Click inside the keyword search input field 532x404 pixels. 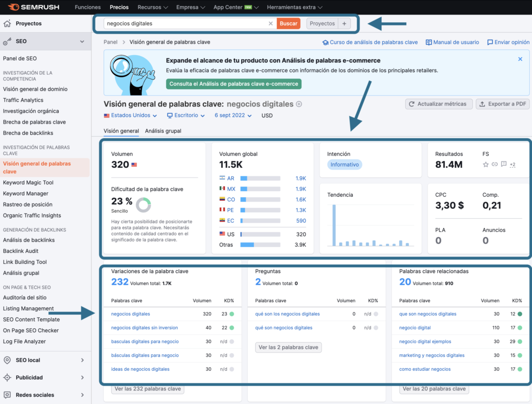pos(182,23)
